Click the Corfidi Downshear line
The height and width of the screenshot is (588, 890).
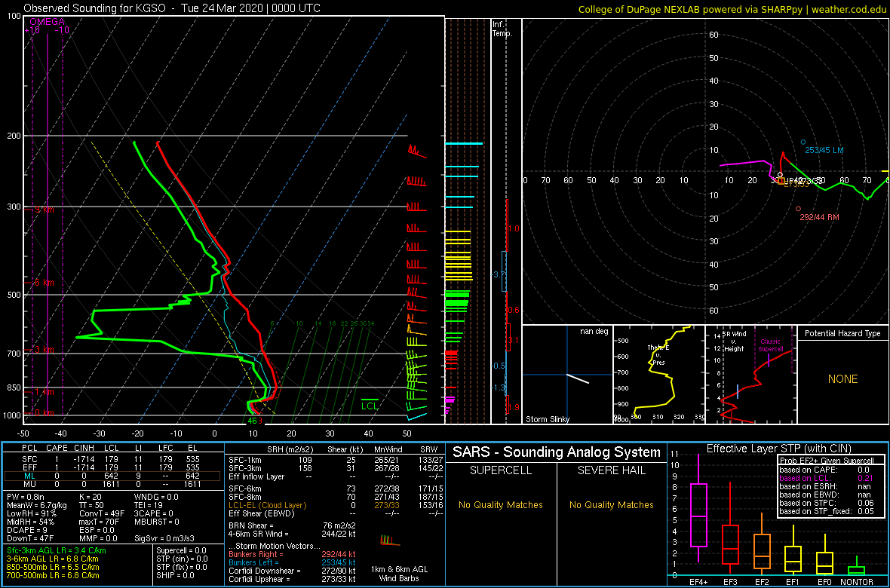[293, 571]
